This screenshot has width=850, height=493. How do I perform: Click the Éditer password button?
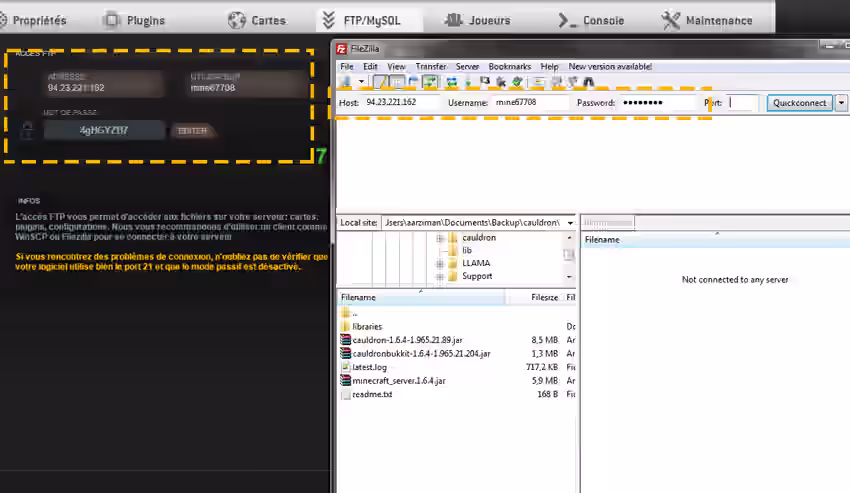coord(193,131)
